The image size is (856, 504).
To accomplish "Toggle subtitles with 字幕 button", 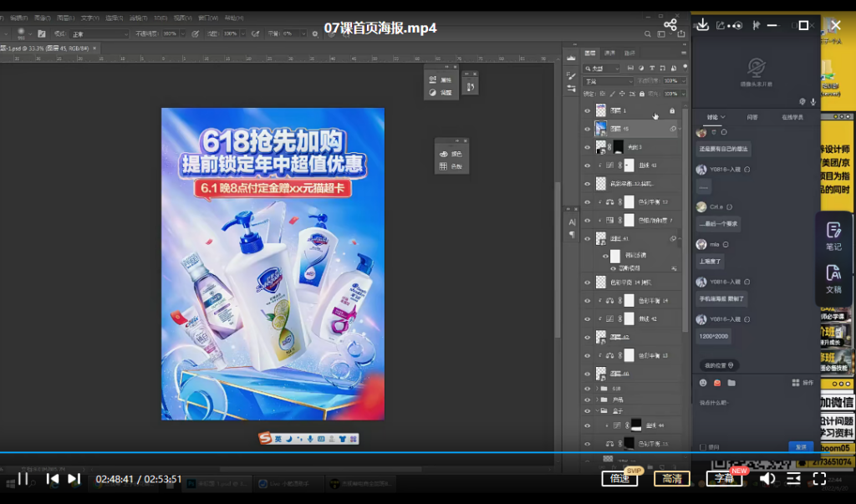I will tap(725, 479).
